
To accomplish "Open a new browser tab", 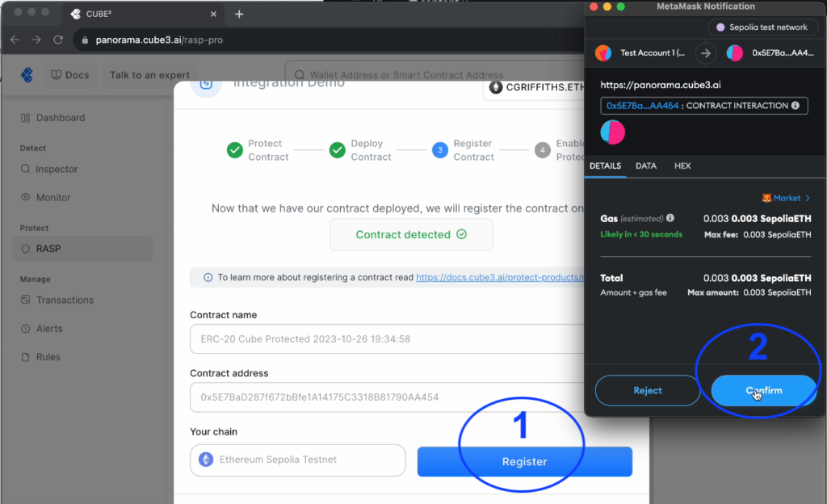I will coord(239,15).
